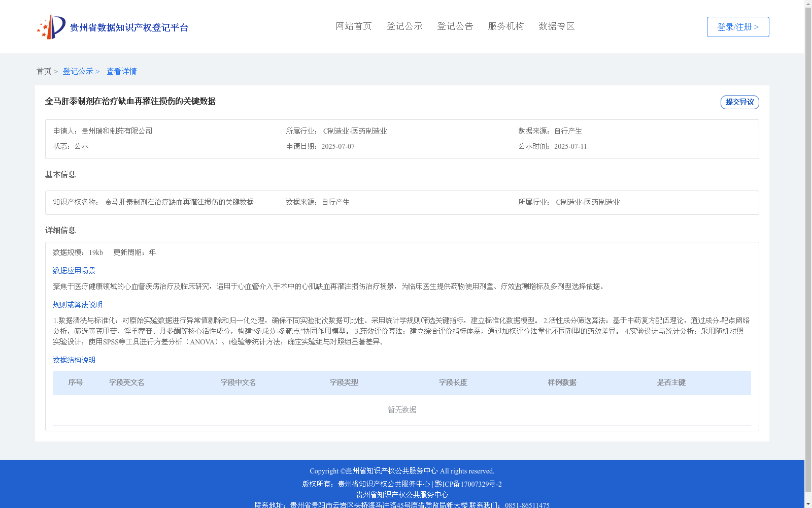Click the 公示时间 2025-07-11 value
Viewport: 812px width, 508px height.
click(570, 146)
